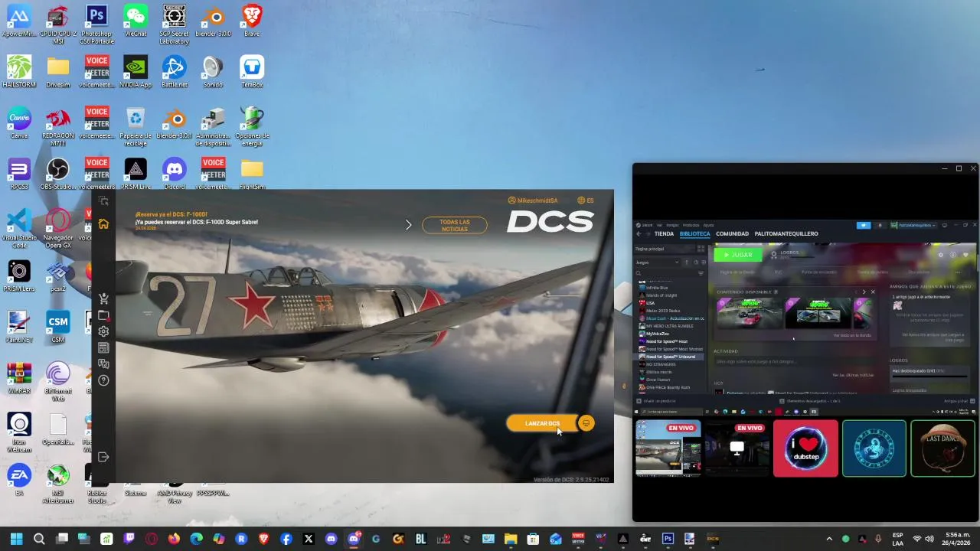This screenshot has width=980, height=551.
Task: Launch the game with Lanzar DCS
Action: pos(542,423)
